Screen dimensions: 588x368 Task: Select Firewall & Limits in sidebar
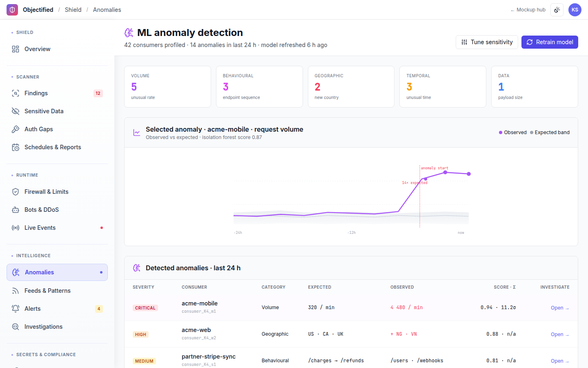coord(57,192)
